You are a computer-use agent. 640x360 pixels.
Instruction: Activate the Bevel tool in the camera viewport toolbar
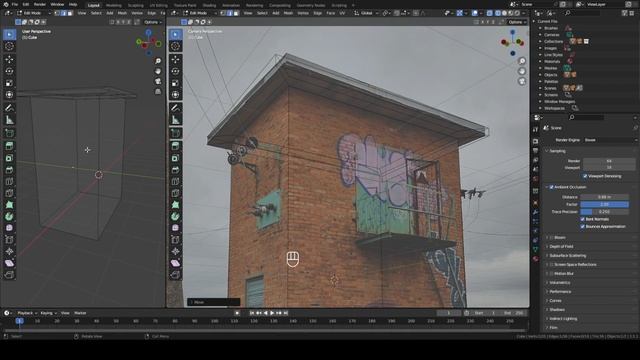pos(176,169)
